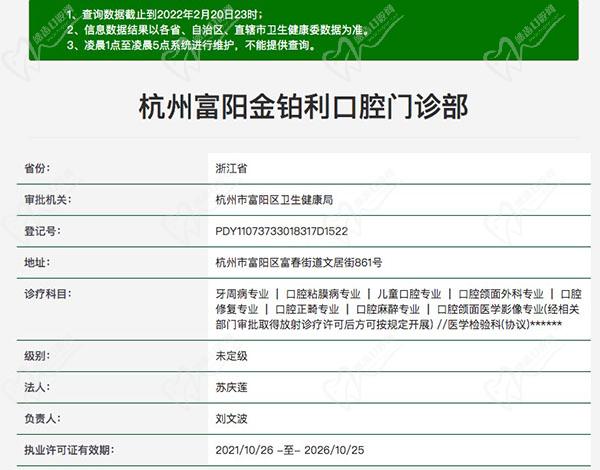The width and height of the screenshot is (600, 470).
Task: Click the 执业许可证有效期 label
Action: click(x=69, y=450)
